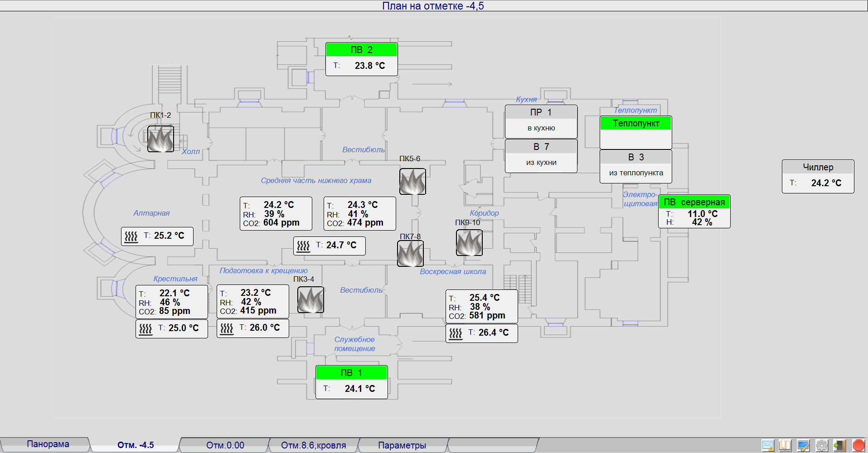Click the green Теплопункт header button
868x453 pixels.
(635, 123)
